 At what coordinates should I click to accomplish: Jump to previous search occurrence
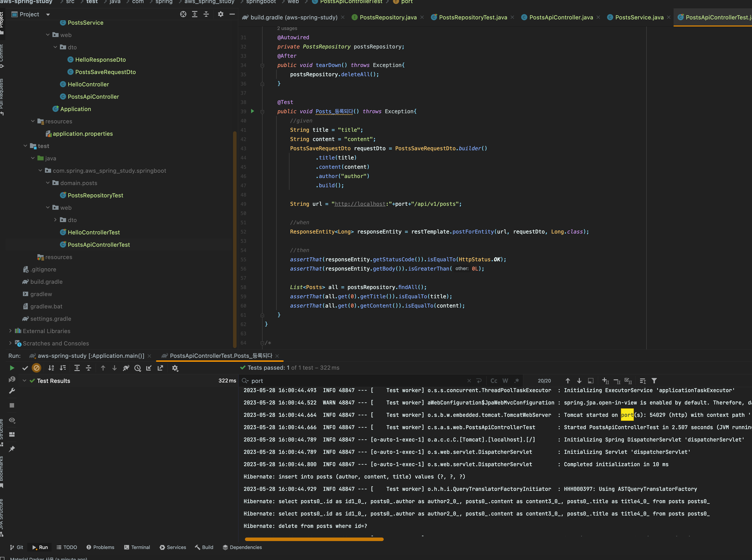(x=568, y=381)
